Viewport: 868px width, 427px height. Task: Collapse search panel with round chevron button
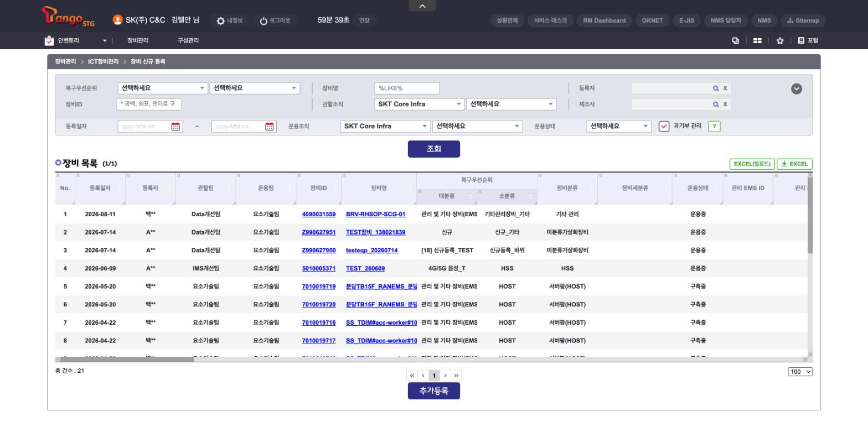pos(797,88)
